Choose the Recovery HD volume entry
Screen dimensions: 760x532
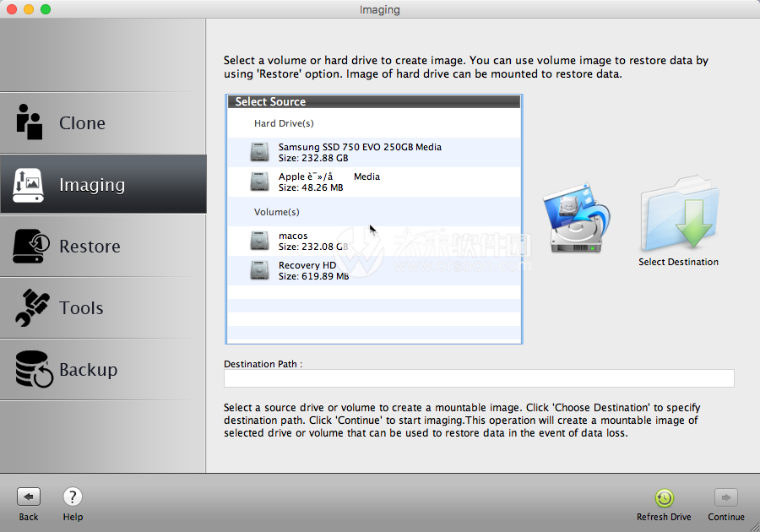[374, 270]
